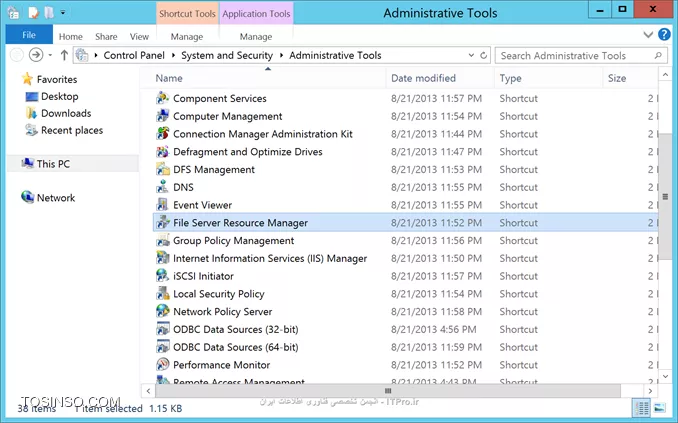Open the View ribbon tab
The width and height of the screenshot is (678, 423).
[139, 37]
